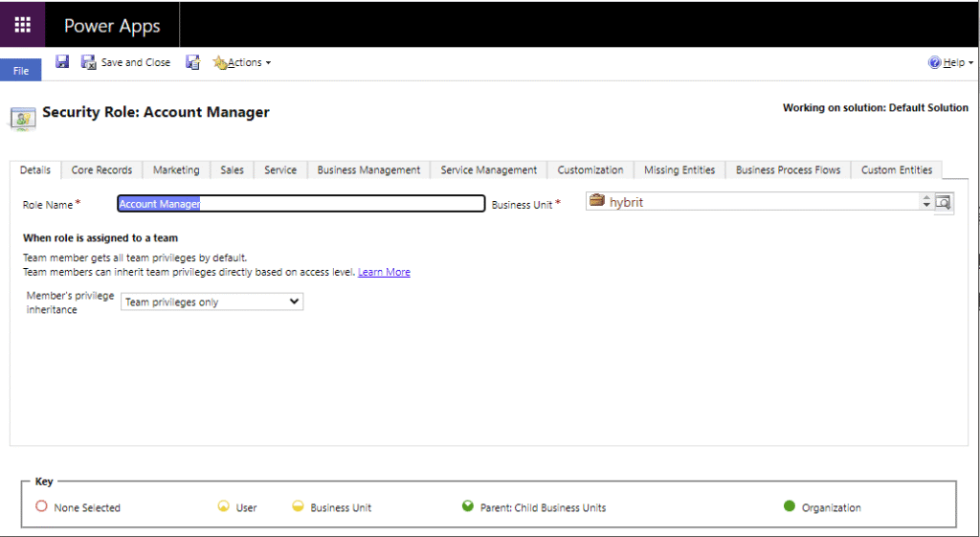Click the Help question mark icon

coord(934,62)
